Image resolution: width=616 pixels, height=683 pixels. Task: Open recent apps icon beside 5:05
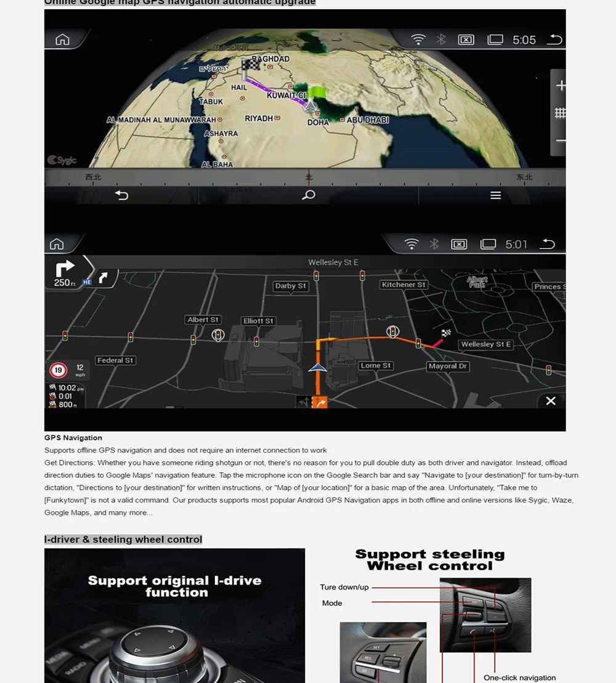point(495,39)
